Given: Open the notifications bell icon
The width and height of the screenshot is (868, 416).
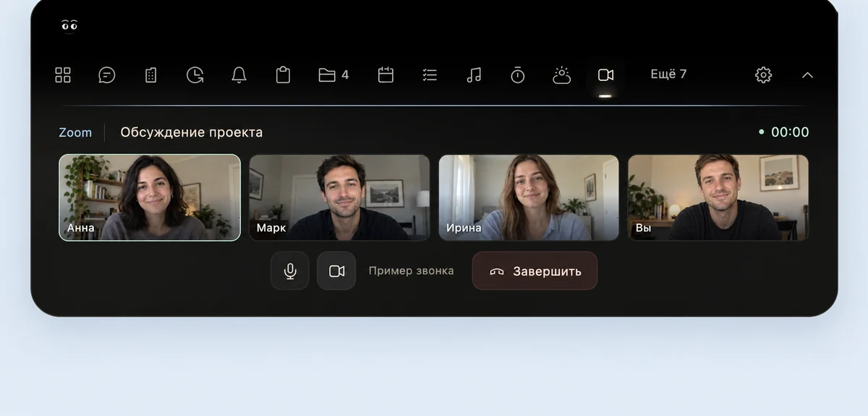Looking at the screenshot, I should pos(239,75).
